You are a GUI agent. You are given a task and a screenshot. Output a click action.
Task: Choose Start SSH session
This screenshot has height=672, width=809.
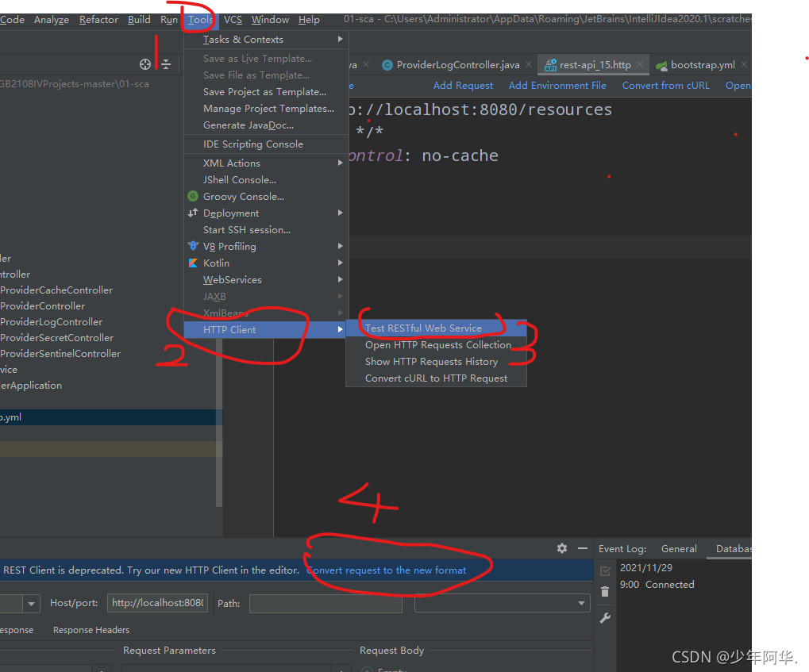[266, 229]
